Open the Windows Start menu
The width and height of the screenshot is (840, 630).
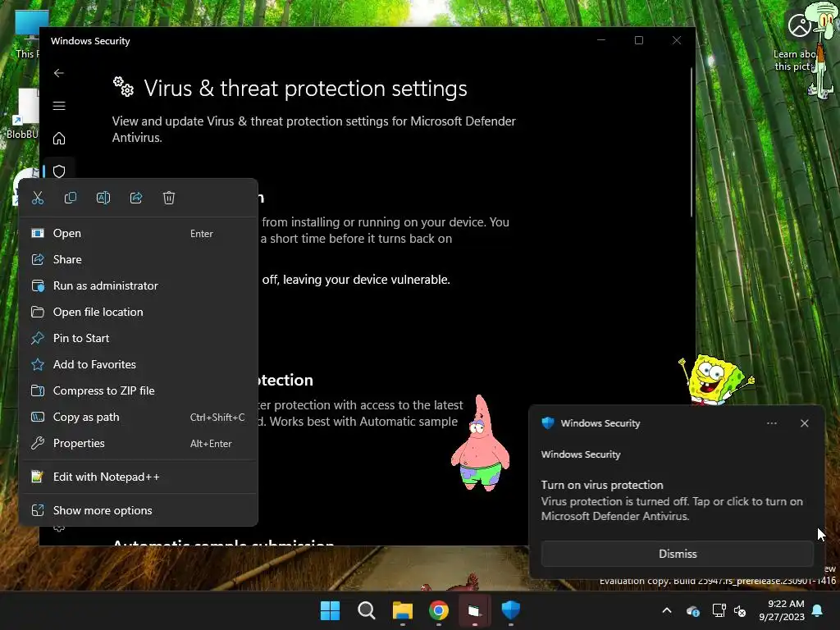point(330,610)
